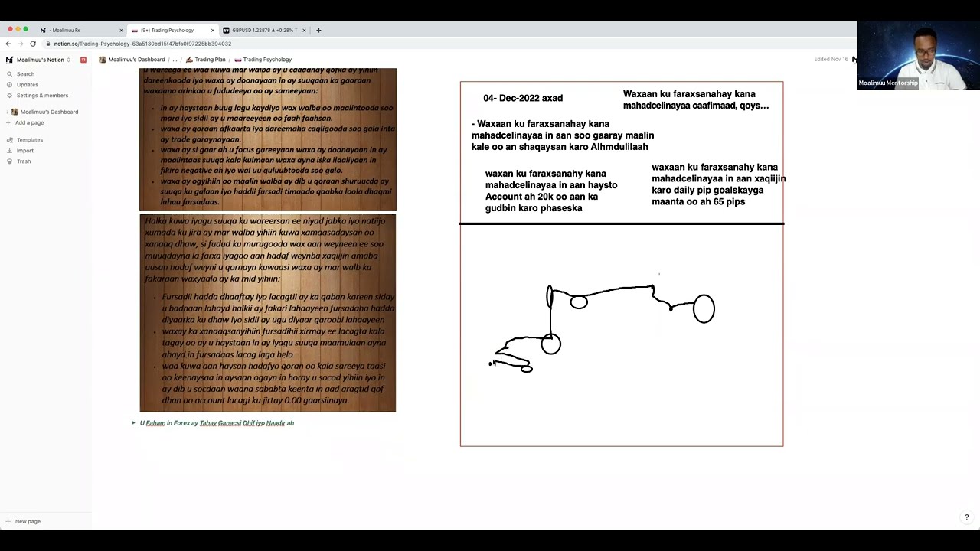Screen dimensions: 980x551
Task: Click the plus icon beside New page
Action: 9,522
